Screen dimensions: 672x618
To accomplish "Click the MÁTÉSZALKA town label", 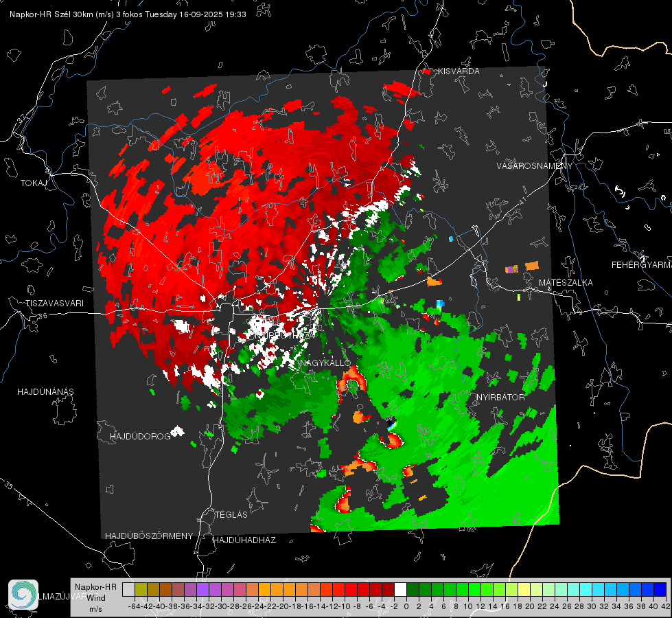I will pyautogui.click(x=566, y=283).
